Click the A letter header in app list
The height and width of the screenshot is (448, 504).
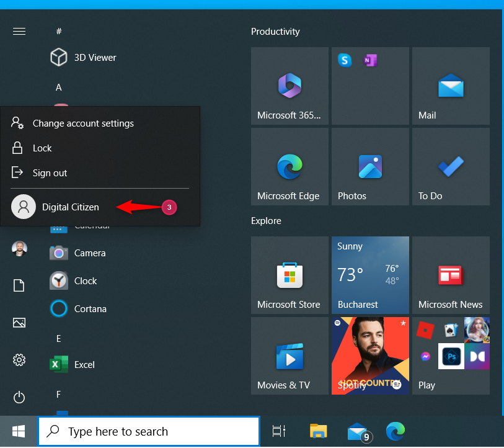pyautogui.click(x=58, y=87)
